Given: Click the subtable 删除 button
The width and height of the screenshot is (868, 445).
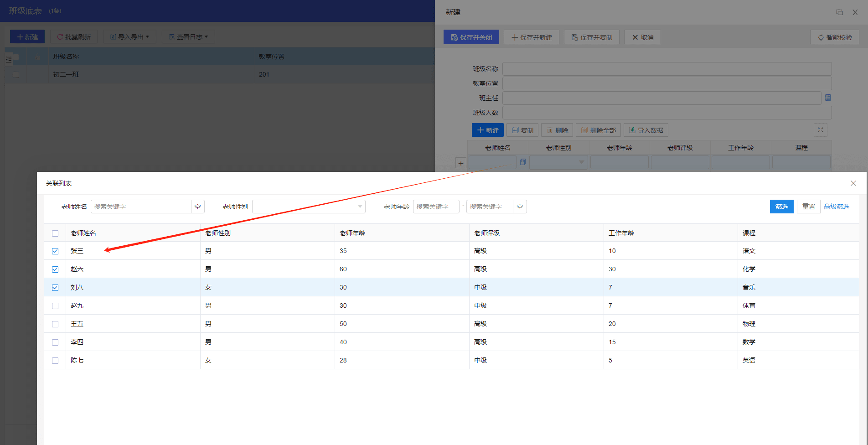Looking at the screenshot, I should coord(557,130).
